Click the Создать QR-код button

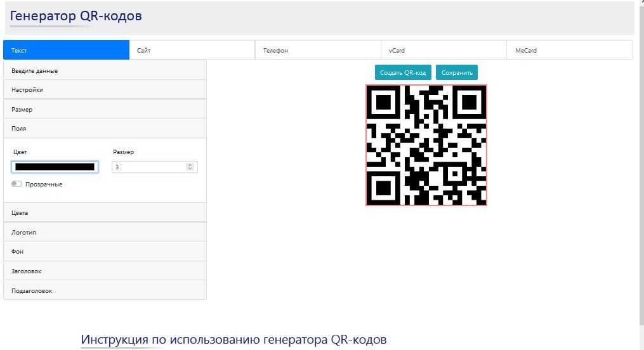pos(403,72)
